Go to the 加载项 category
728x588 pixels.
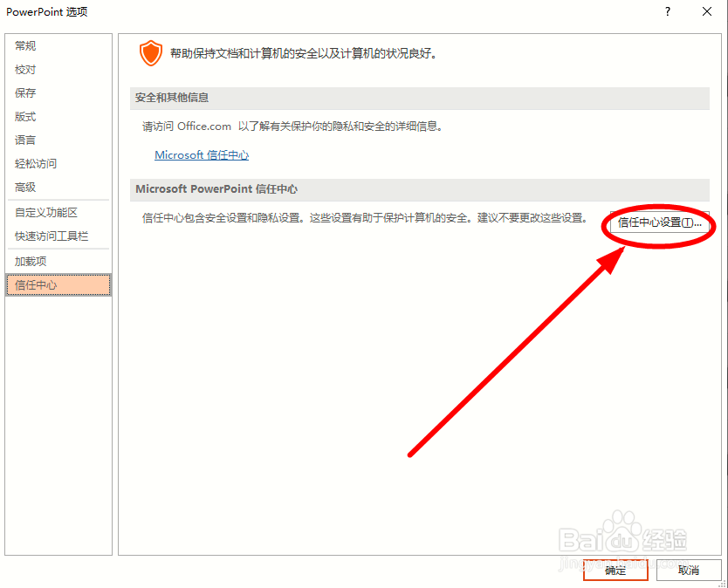58,261
